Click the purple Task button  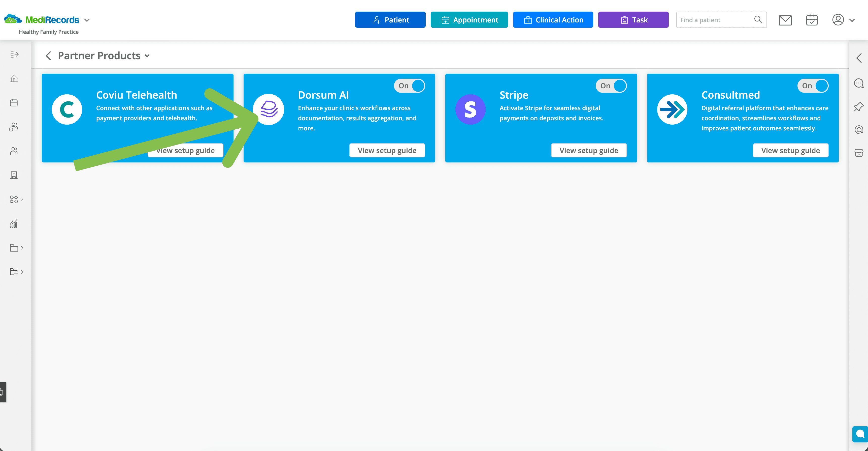pos(633,20)
